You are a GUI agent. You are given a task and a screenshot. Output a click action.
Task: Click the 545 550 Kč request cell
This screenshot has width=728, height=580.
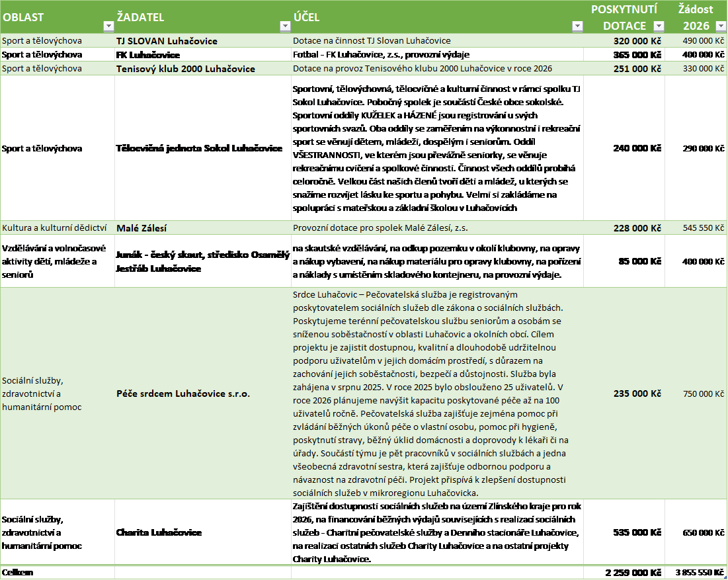point(703,228)
